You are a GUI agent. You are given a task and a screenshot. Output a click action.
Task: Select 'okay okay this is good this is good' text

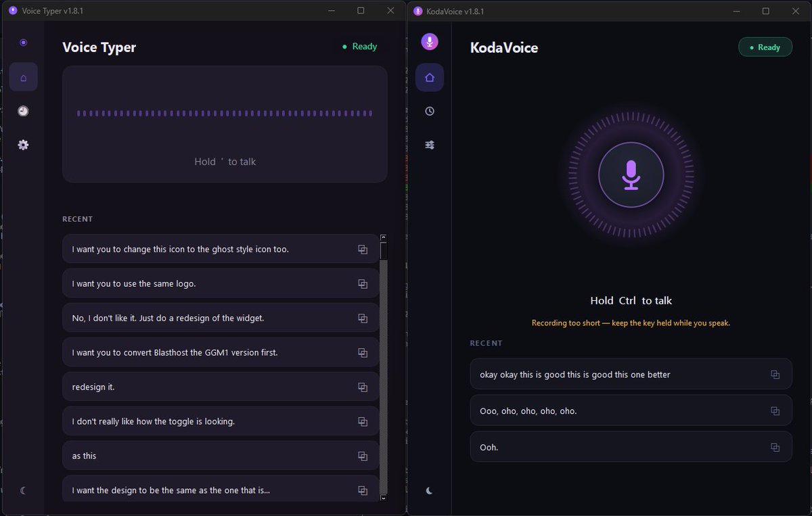[575, 375]
